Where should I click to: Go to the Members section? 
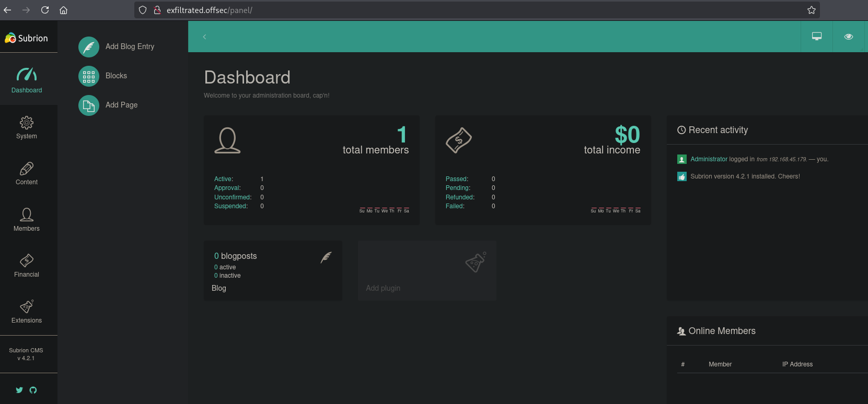[27, 220]
